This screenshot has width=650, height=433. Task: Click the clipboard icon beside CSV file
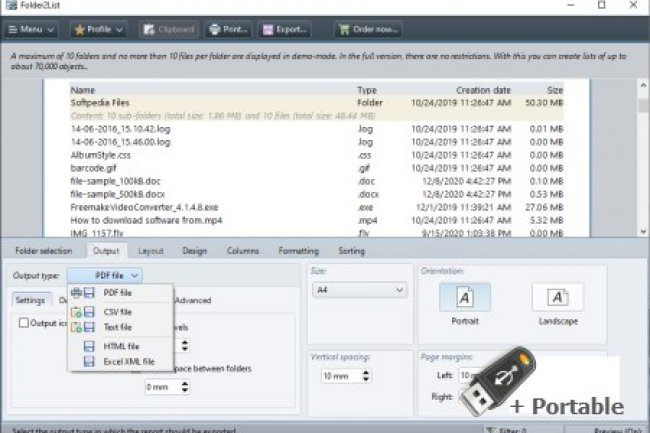(76, 312)
